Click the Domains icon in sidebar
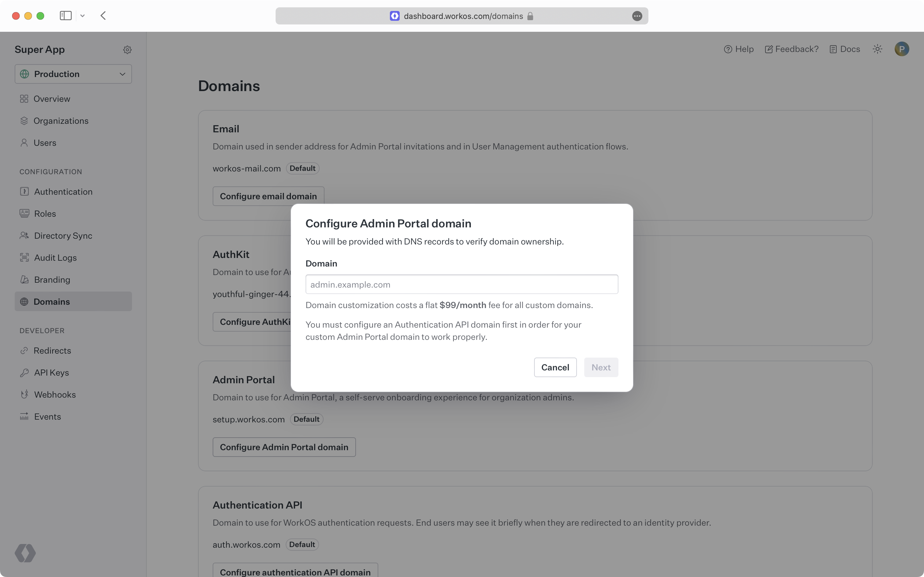Viewport: 924px width, 577px height. point(24,301)
